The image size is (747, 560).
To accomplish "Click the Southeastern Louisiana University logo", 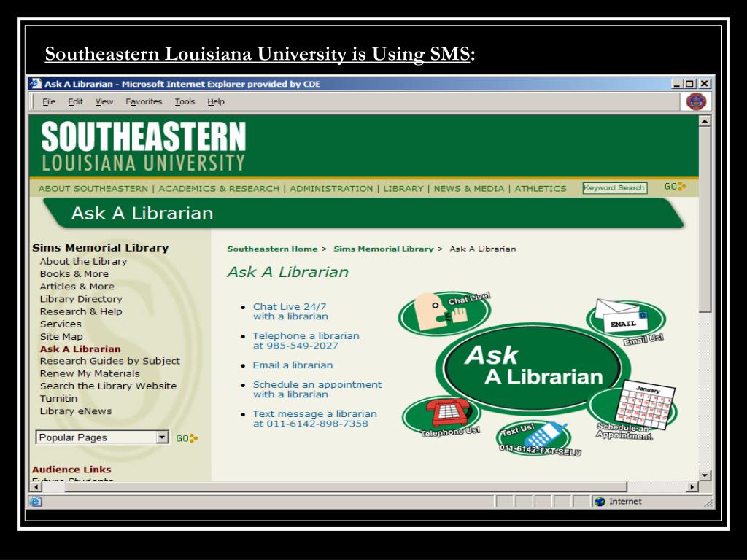I will point(144,146).
